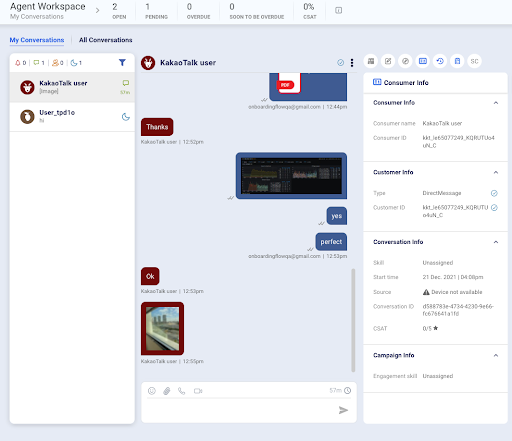Switch to All Conversations tab
The height and width of the screenshot is (441, 512).
(106, 40)
